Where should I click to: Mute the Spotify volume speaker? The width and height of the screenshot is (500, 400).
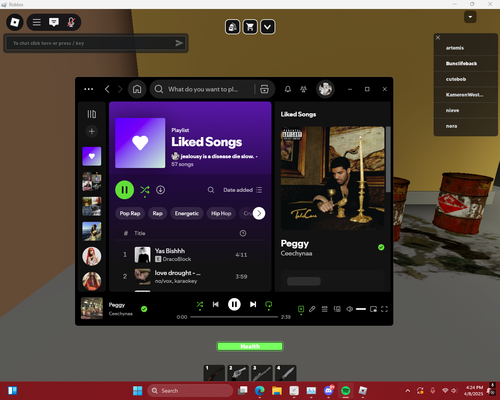pos(349,309)
